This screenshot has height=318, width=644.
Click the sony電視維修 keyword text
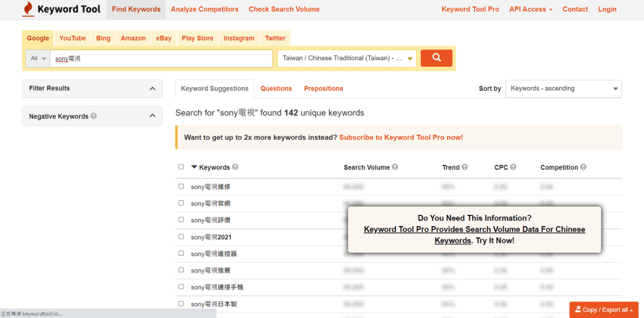[211, 186]
